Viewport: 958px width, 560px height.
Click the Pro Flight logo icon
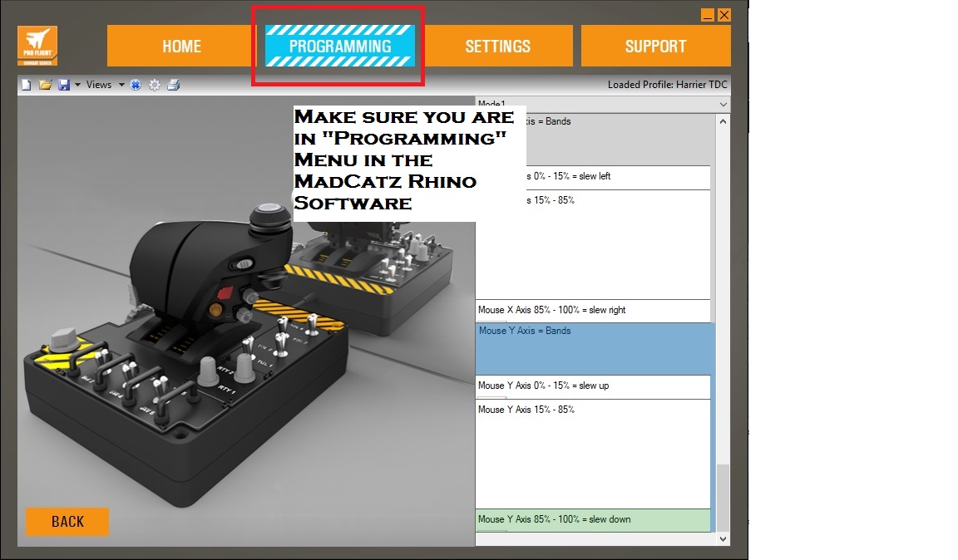point(37,46)
